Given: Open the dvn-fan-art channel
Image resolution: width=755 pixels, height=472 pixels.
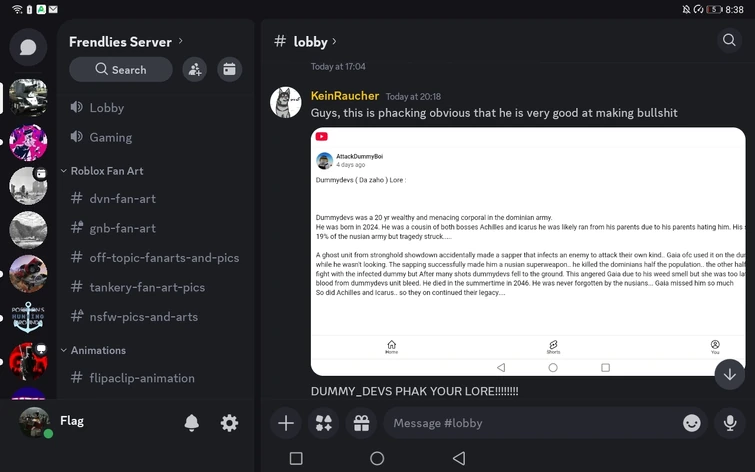Looking at the screenshot, I should click(122, 198).
